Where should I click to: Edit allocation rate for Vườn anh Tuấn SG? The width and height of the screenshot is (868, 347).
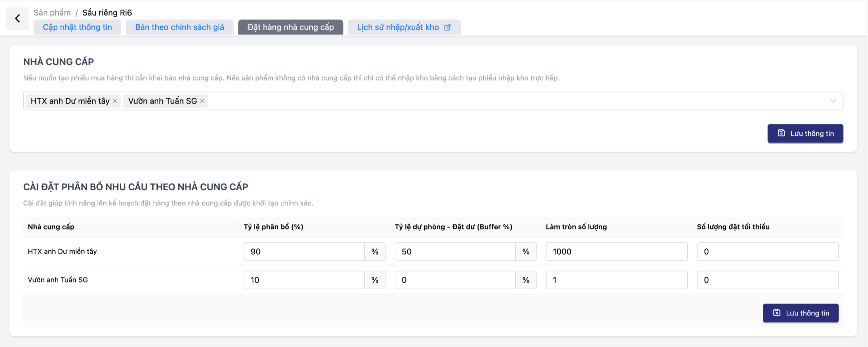pos(303,280)
